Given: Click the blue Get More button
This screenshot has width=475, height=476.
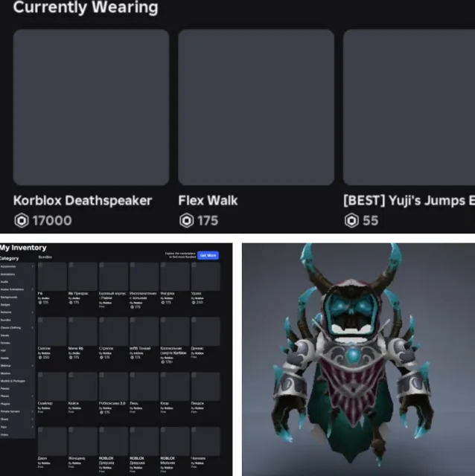Looking at the screenshot, I should pyautogui.click(x=208, y=255).
